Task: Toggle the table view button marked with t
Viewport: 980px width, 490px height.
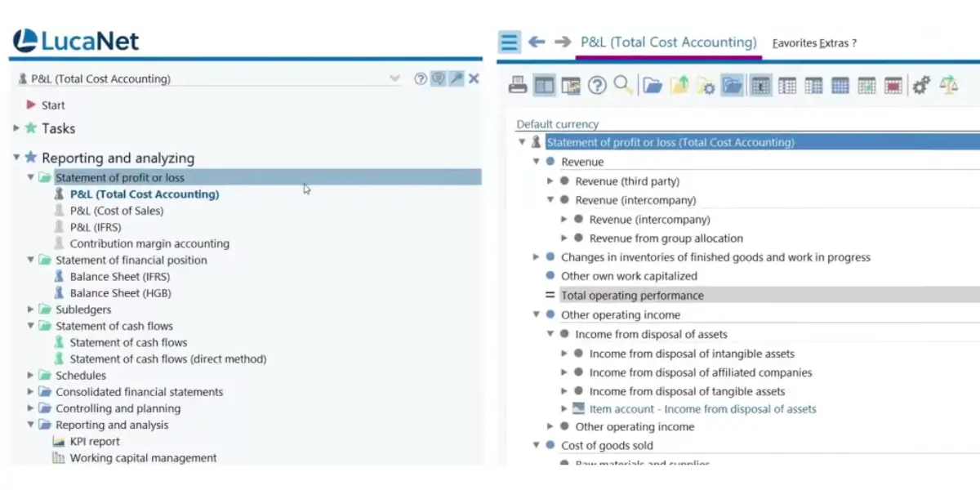Action: [760, 85]
